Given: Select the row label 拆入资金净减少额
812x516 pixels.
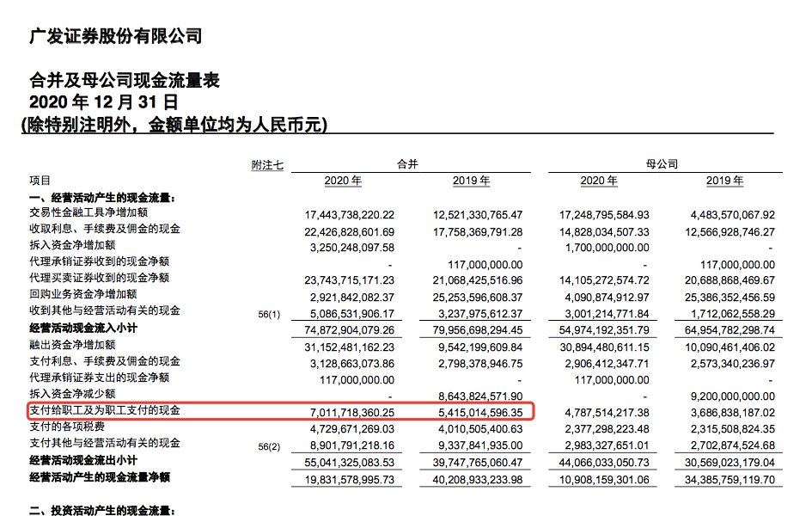Looking at the screenshot, I should [x=72, y=394].
